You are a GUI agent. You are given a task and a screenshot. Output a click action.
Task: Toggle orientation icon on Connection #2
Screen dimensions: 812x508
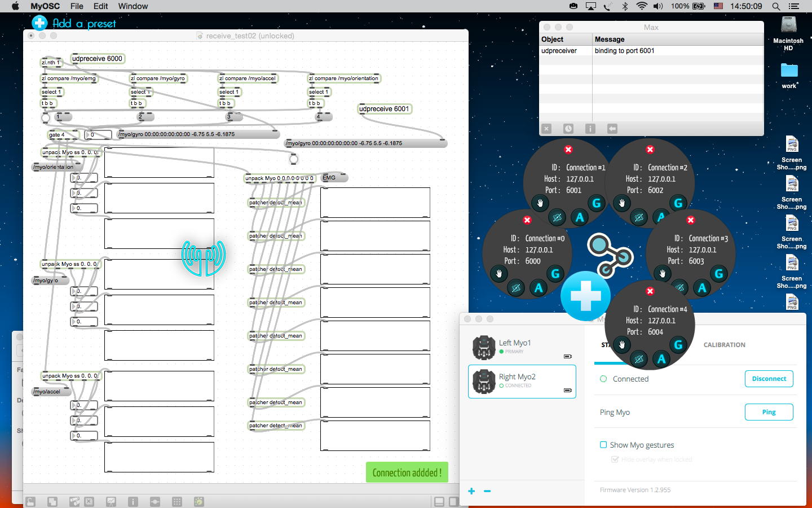639,217
